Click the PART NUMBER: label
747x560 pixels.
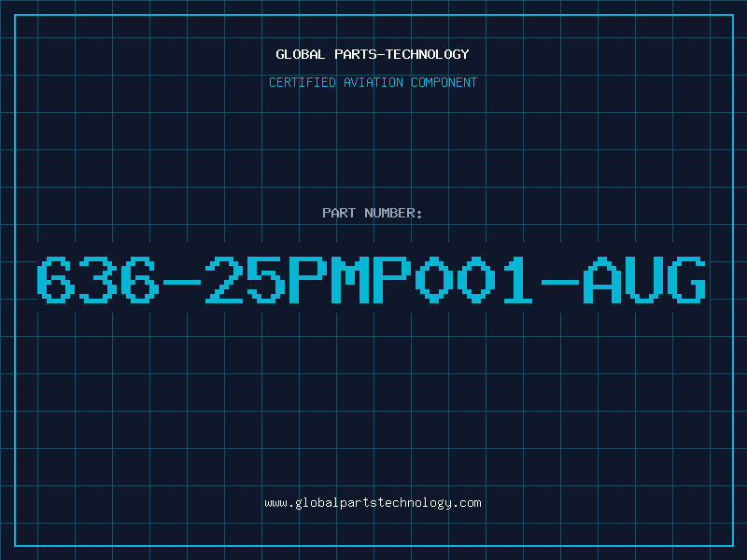click(373, 213)
